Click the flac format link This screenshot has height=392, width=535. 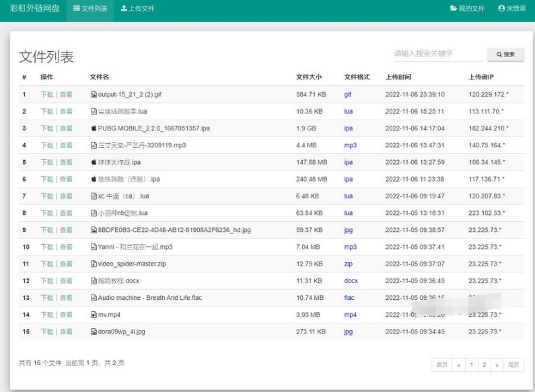click(349, 298)
